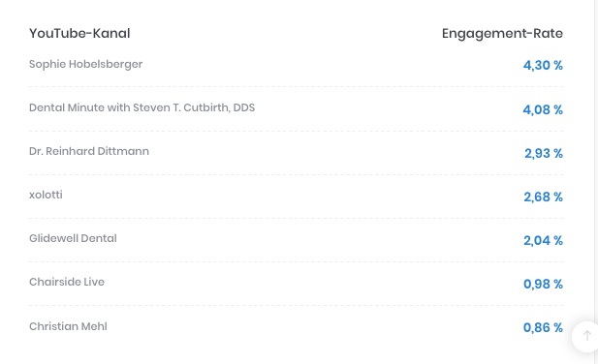Open Glidewell Dental channel
This screenshot has width=598, height=364.
(x=73, y=238)
